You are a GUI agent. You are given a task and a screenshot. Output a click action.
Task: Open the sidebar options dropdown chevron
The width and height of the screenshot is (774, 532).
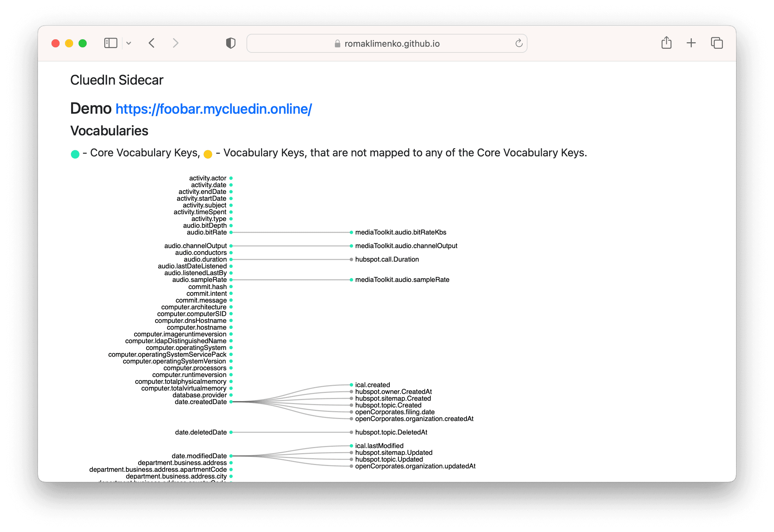(129, 43)
